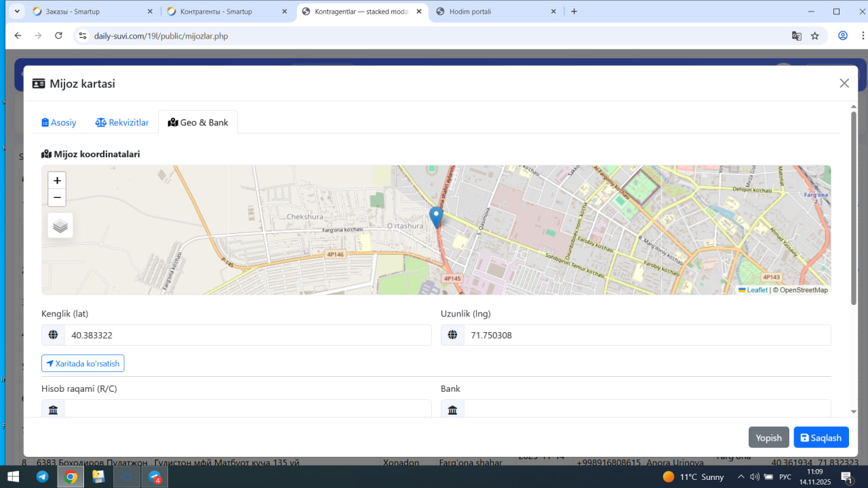Click the Kenglik (lat) input field

point(248,335)
